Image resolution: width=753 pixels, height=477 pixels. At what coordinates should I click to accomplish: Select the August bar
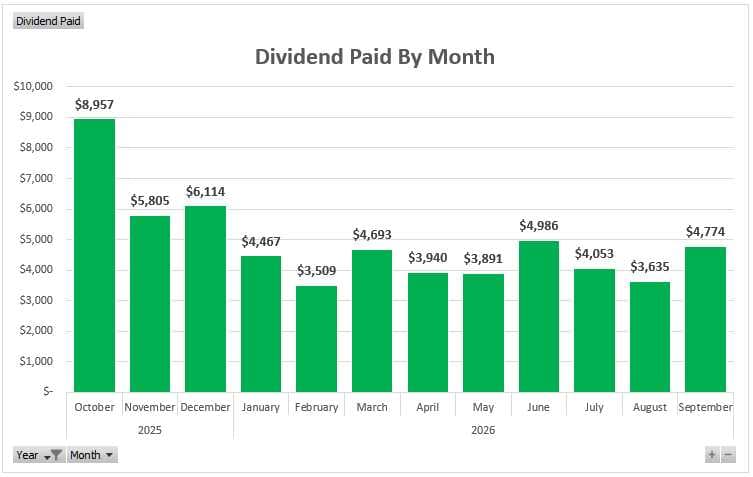click(650, 337)
